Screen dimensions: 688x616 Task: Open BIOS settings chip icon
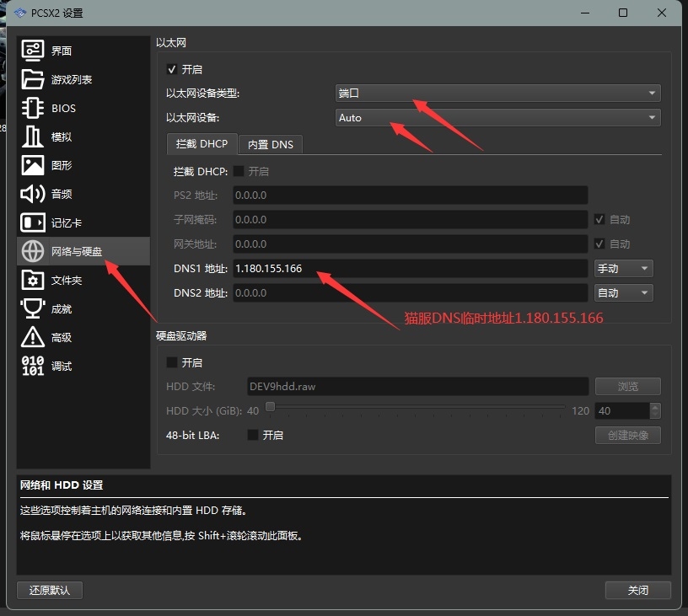(33, 108)
